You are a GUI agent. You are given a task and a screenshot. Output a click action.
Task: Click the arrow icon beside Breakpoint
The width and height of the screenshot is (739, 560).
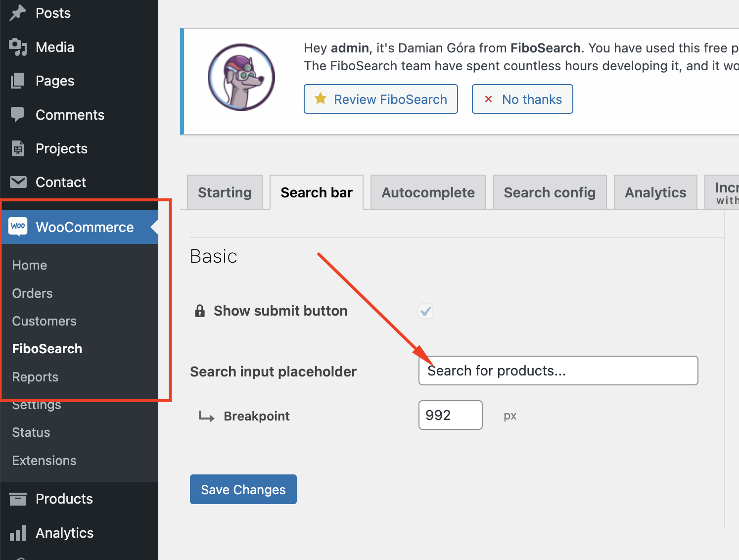(206, 416)
